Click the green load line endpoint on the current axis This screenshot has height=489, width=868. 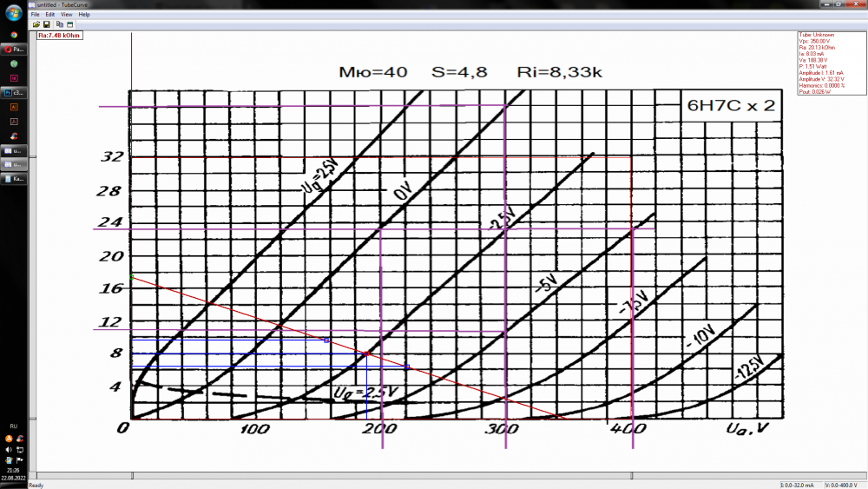tap(131, 277)
